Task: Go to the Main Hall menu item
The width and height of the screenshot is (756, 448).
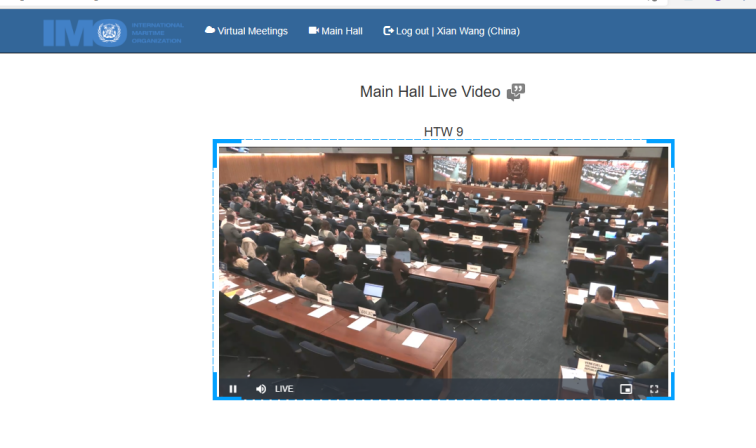Action: point(341,31)
